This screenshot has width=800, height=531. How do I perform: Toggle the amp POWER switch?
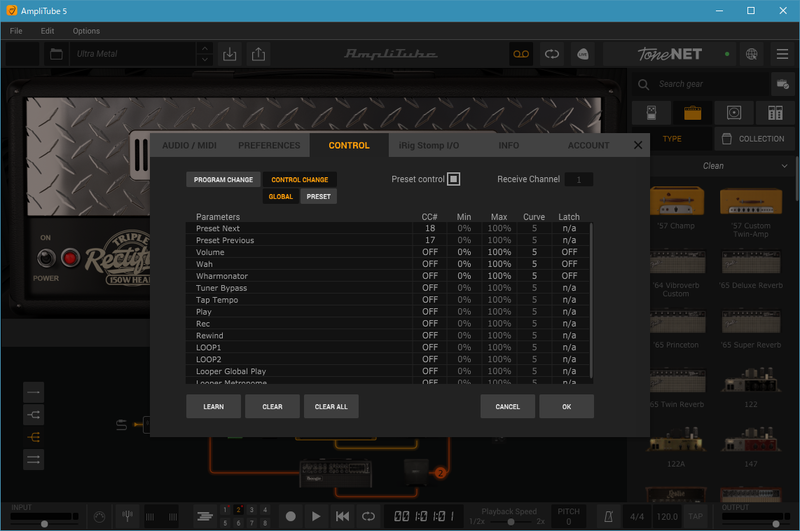point(46,258)
